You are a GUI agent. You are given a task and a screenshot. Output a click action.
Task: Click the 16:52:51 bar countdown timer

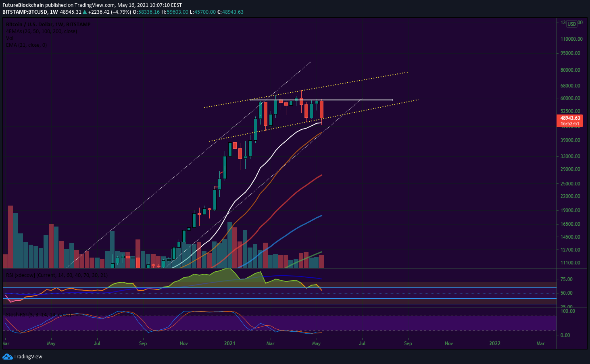click(570, 124)
